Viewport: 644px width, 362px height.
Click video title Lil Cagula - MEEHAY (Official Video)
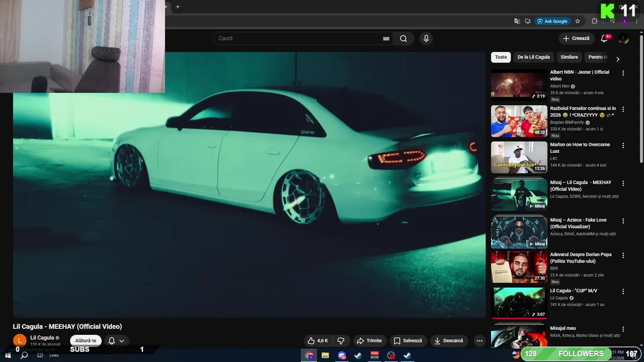click(67, 327)
